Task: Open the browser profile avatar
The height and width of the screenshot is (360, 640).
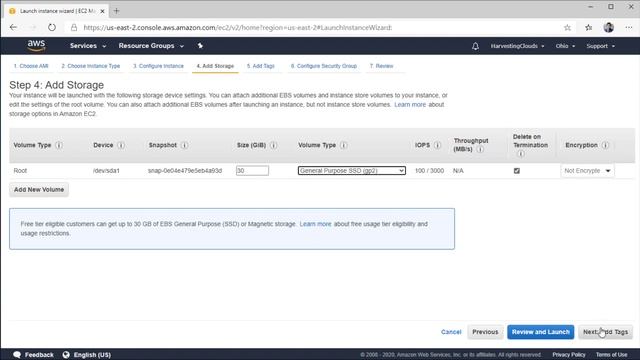Action: (609, 27)
